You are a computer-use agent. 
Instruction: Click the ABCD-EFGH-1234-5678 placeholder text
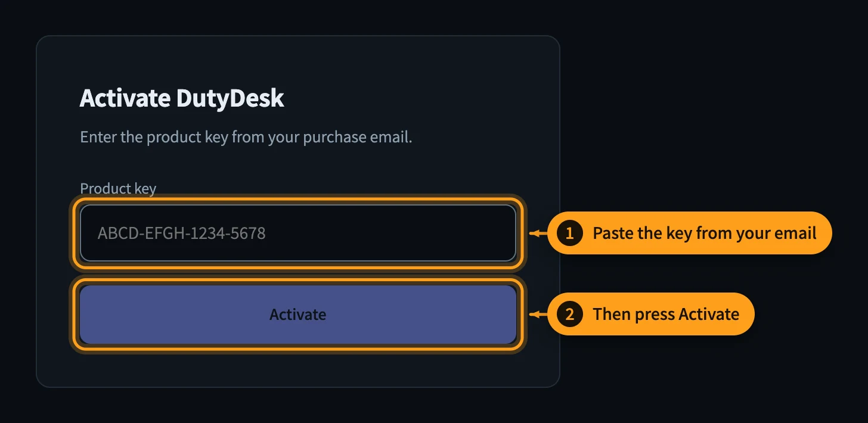182,233
